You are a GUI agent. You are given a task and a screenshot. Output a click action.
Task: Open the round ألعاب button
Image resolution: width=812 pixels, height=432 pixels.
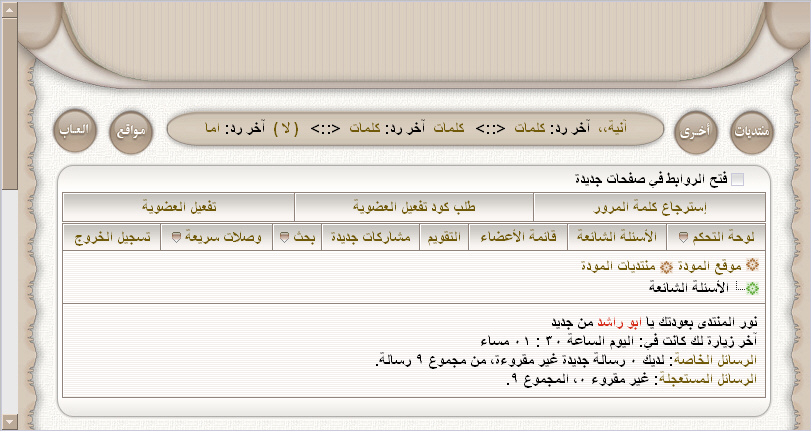tap(73, 131)
